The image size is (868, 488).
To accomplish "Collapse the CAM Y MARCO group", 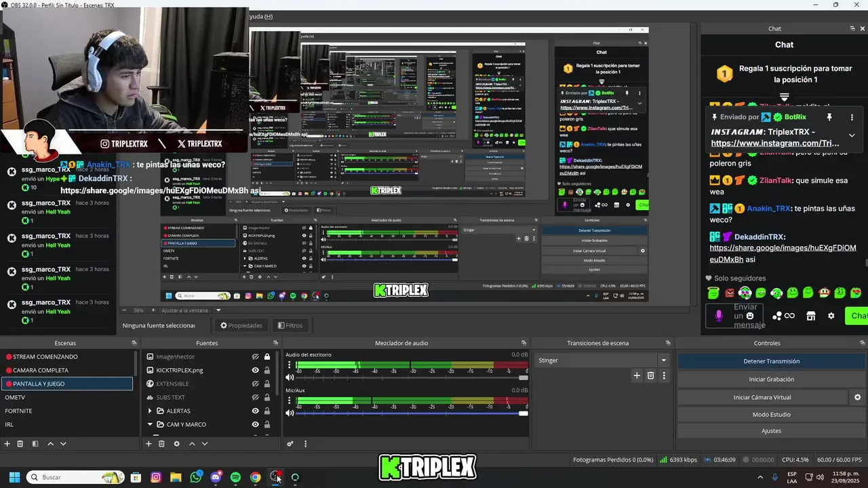I will (x=150, y=424).
